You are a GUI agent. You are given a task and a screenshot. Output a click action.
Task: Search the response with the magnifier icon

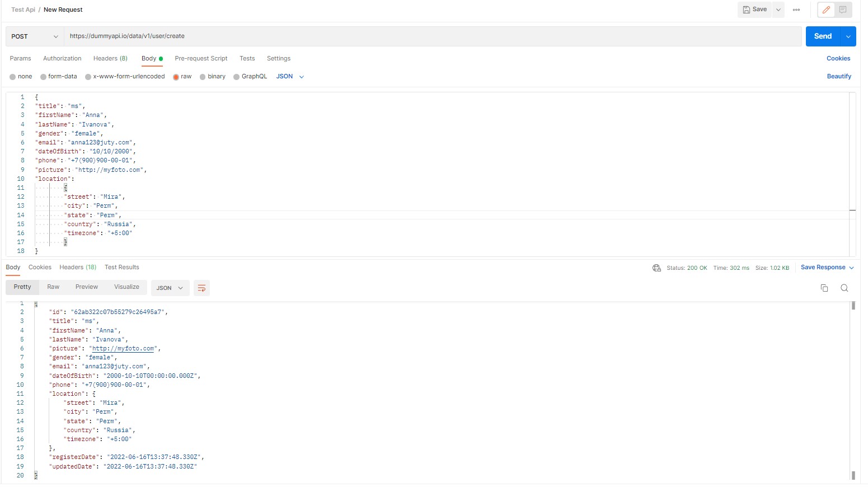pos(844,288)
